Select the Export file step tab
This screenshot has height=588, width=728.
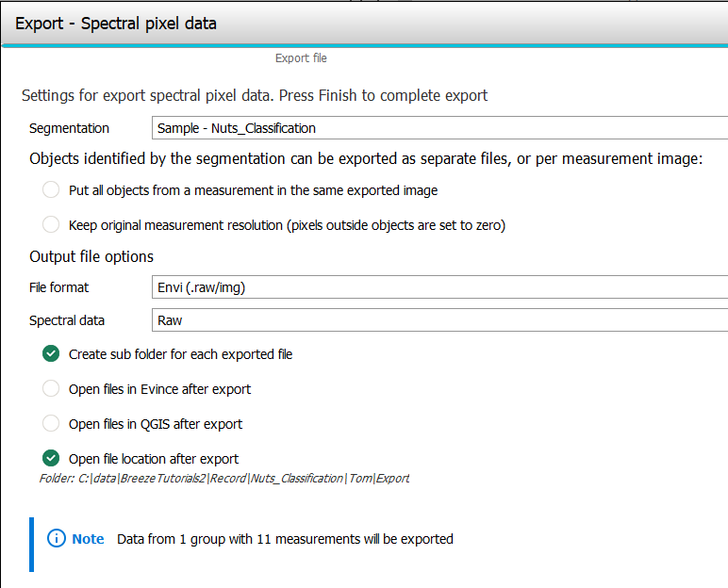(x=301, y=58)
